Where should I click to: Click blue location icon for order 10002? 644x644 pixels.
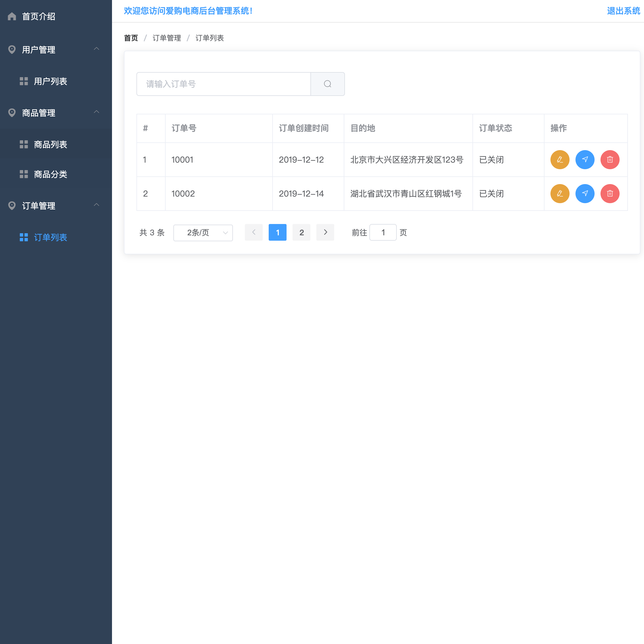coord(585,194)
